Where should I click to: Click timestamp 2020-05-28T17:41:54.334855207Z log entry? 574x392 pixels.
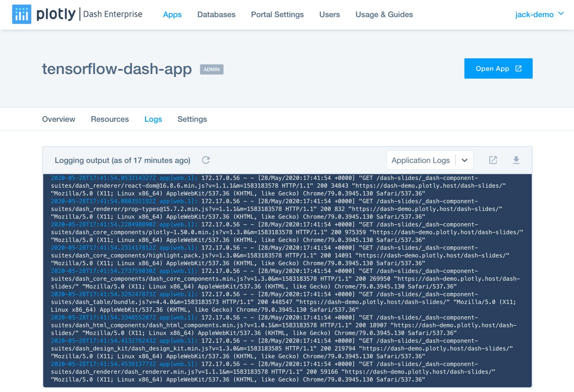(104, 317)
